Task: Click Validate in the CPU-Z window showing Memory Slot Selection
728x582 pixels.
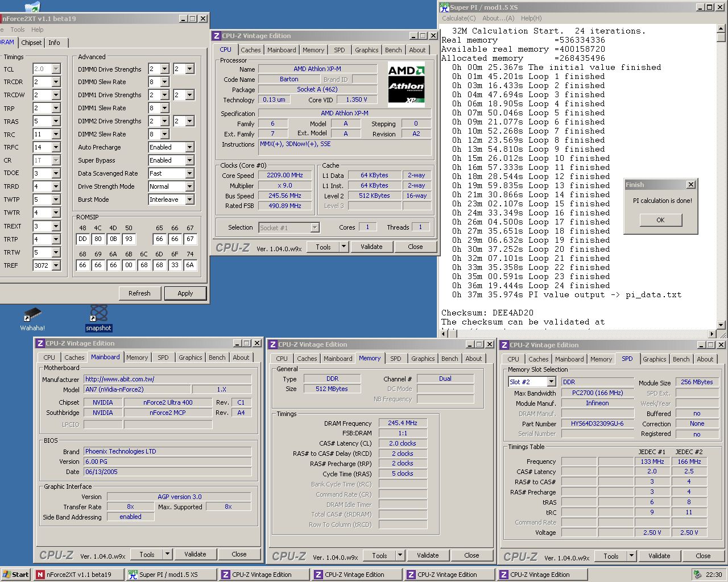Action: [x=659, y=556]
